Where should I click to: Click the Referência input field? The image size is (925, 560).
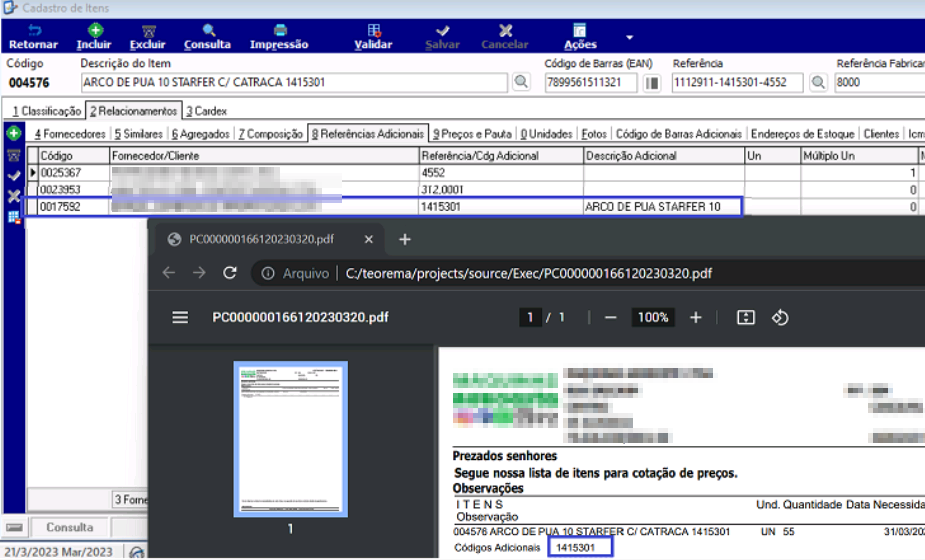tap(737, 83)
